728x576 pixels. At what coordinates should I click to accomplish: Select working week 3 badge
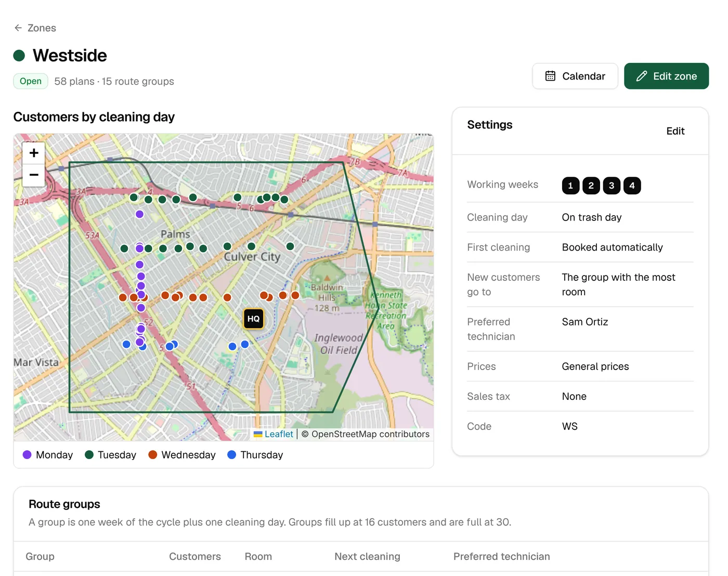point(612,186)
